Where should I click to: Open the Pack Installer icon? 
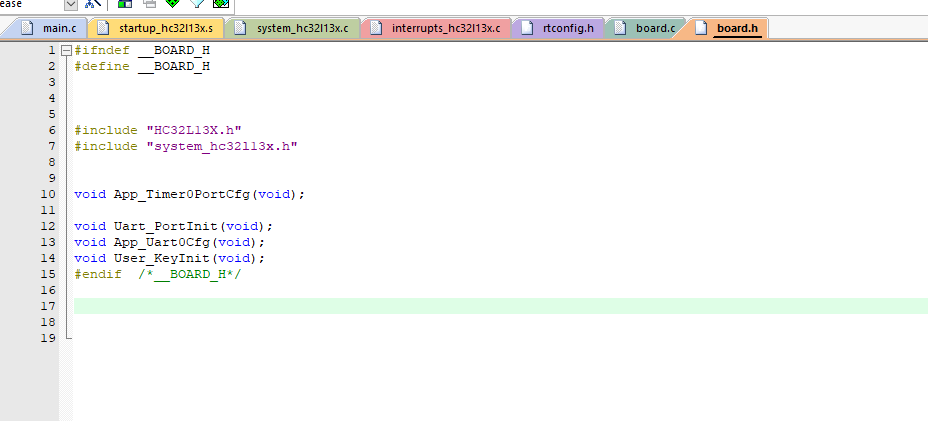click(x=221, y=4)
